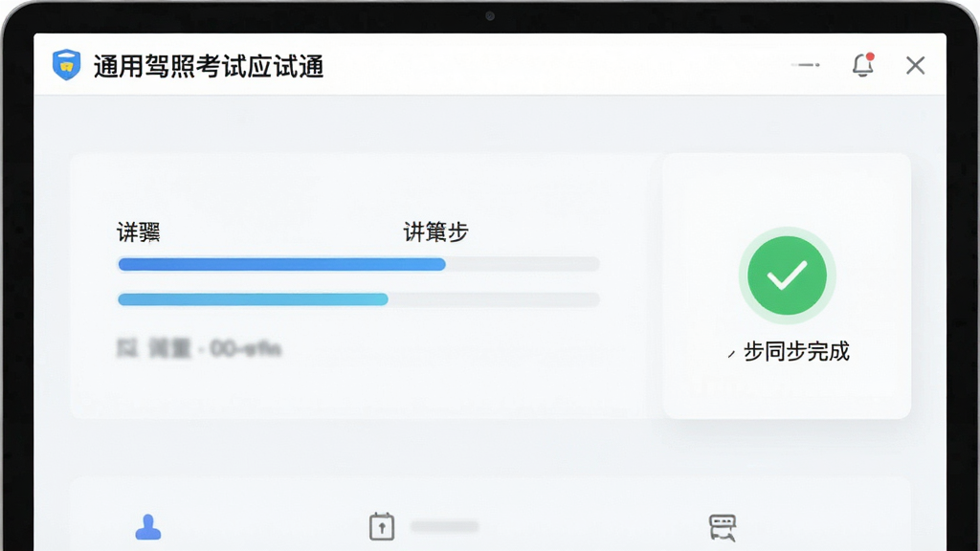The height and width of the screenshot is (551, 980).
Task: Click the light blue lower progress bar
Action: coord(358,299)
